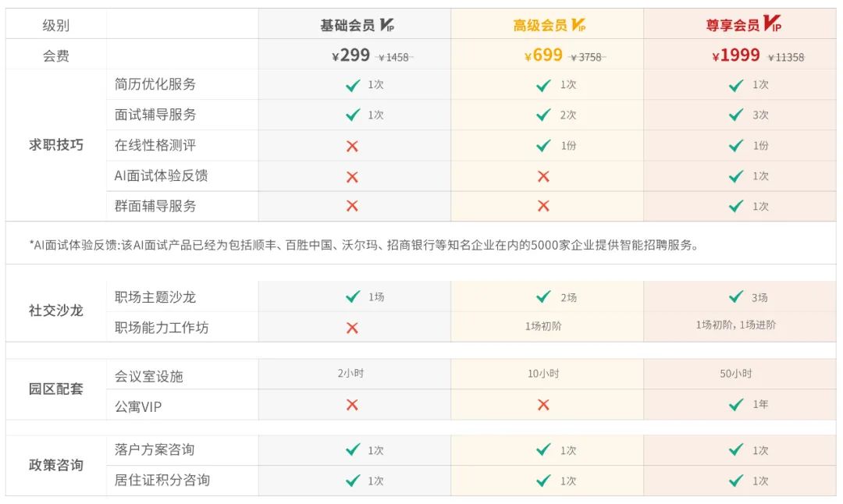Select the 基础会员 column header
843x504 pixels.
[x=355, y=24]
